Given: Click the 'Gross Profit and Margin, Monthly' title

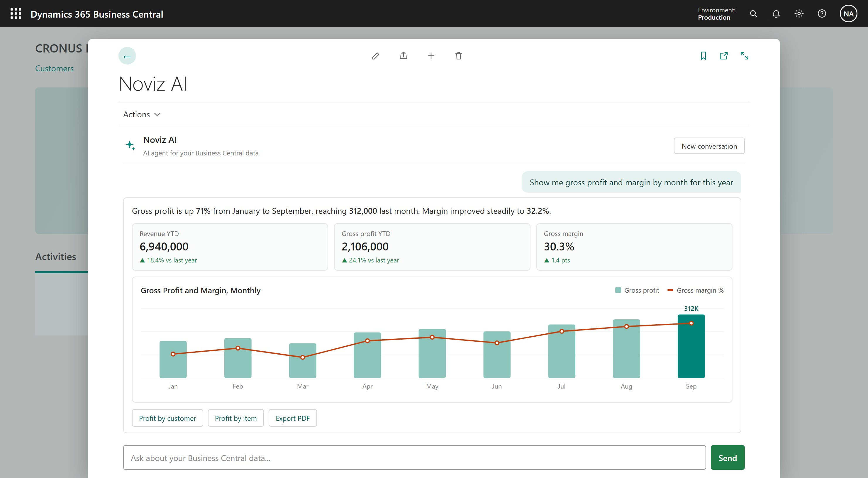Looking at the screenshot, I should (201, 290).
